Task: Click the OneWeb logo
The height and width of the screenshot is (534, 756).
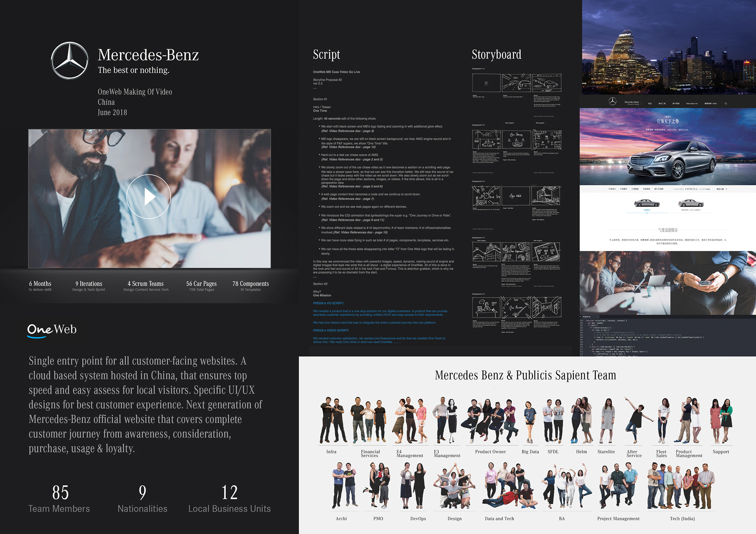Action: point(52,330)
